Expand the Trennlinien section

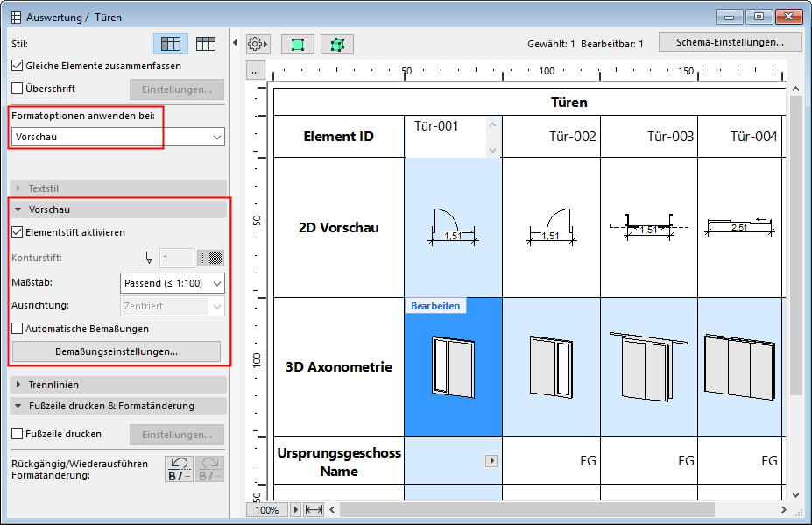(118, 385)
